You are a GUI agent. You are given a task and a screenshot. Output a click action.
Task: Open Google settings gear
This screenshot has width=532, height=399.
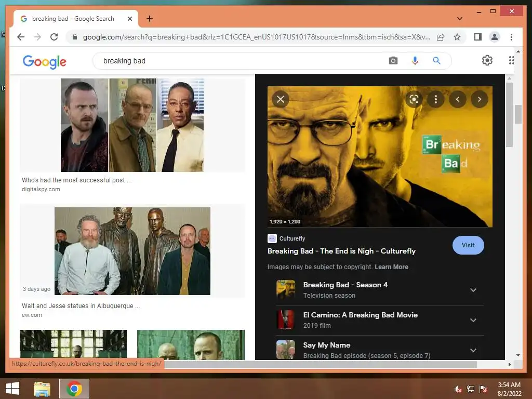[487, 60]
